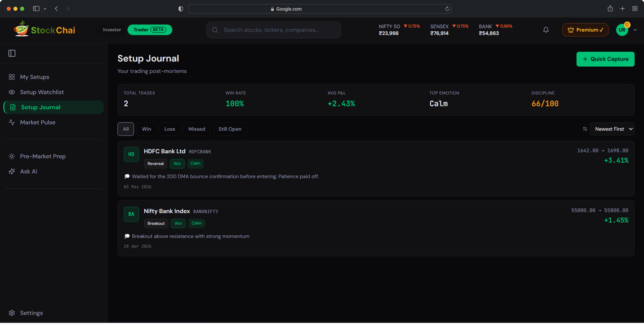Click the HDFC note comment icon
This screenshot has width=644, height=325.
pos(127,176)
